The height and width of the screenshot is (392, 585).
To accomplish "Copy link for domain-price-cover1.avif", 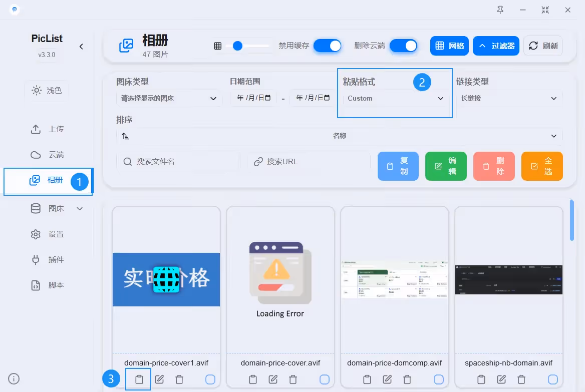I will [139, 379].
